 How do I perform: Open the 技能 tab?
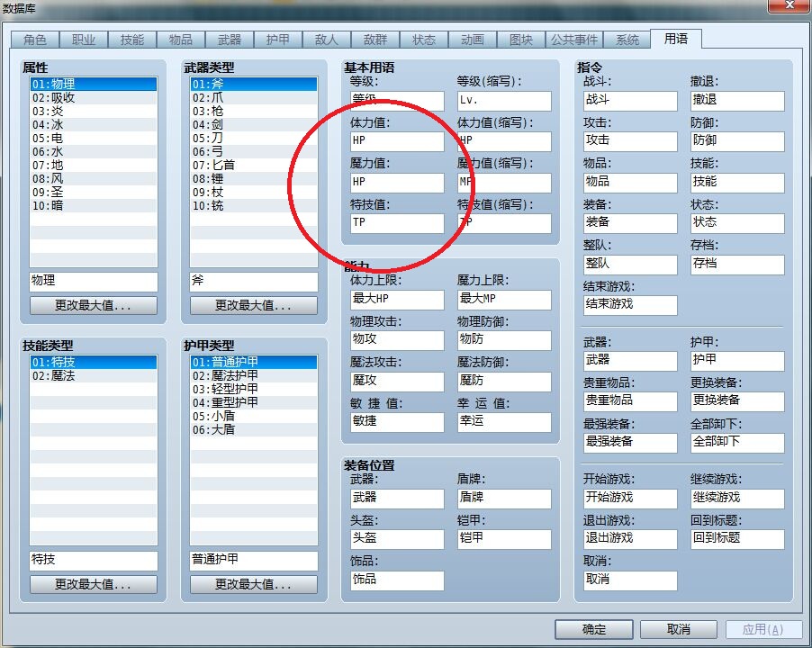(132, 40)
